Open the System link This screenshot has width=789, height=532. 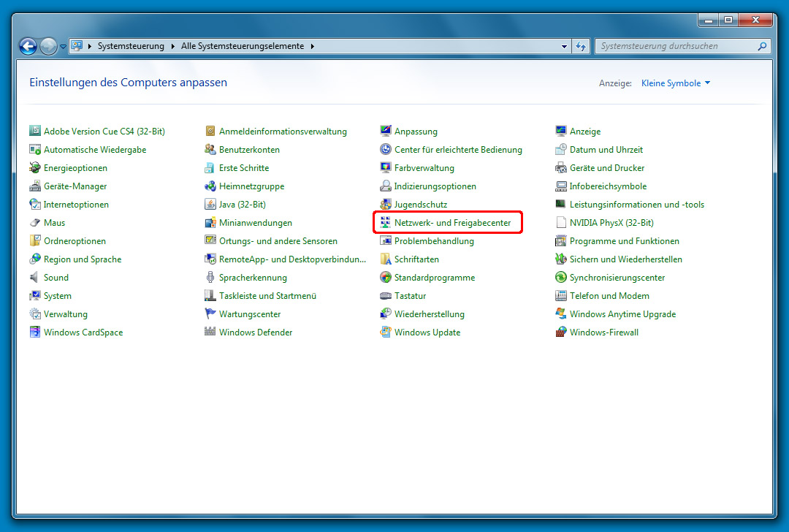pos(58,296)
